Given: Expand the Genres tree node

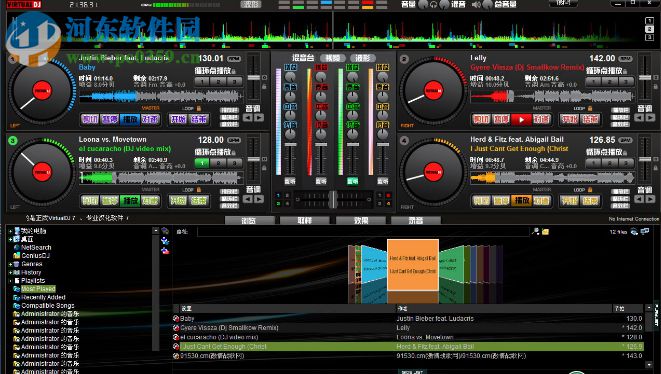Looking at the screenshot, I should click(x=10, y=264).
